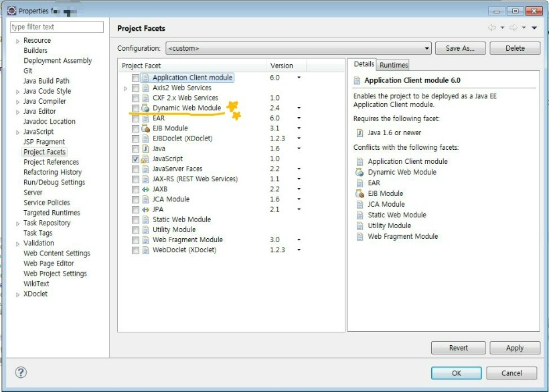Open Dynamic Web Module version 2.4 dropdown
Screen dimensions: 549x392
(x=299, y=108)
